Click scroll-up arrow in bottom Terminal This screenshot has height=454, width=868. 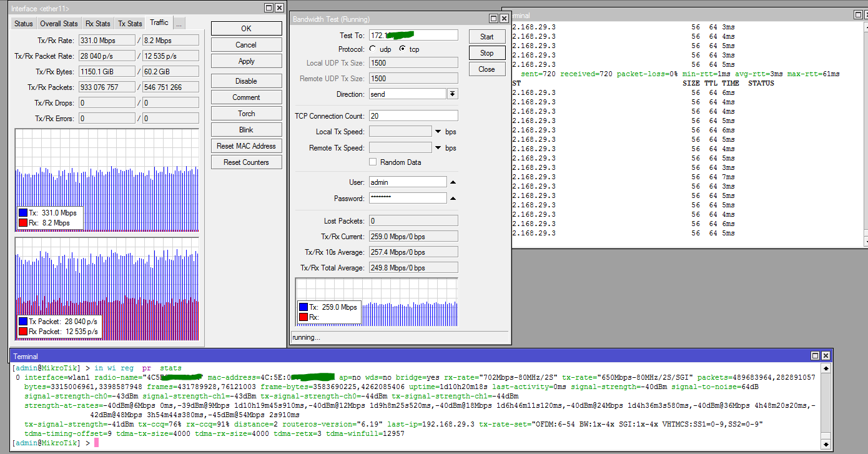827,368
